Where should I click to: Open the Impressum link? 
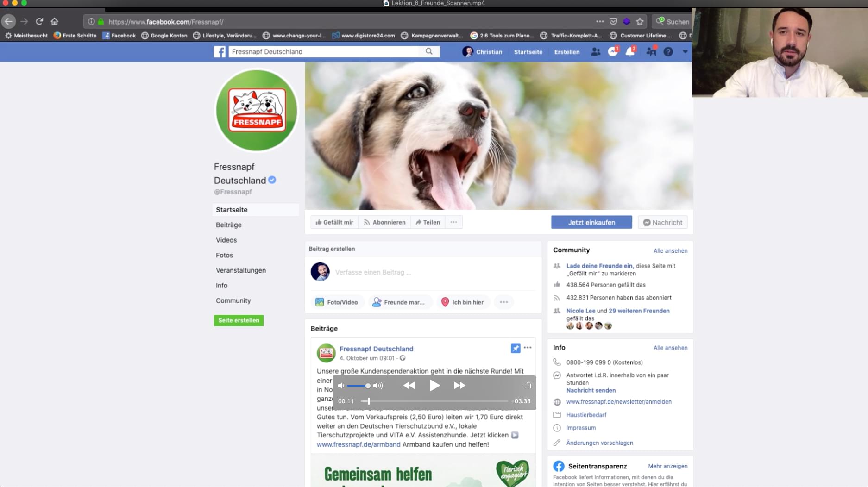pyautogui.click(x=581, y=428)
